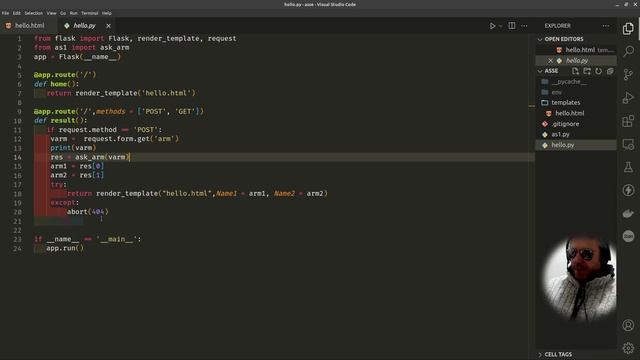Expand the __pycache__ folder
This screenshot has width=640, height=360.
point(569,82)
